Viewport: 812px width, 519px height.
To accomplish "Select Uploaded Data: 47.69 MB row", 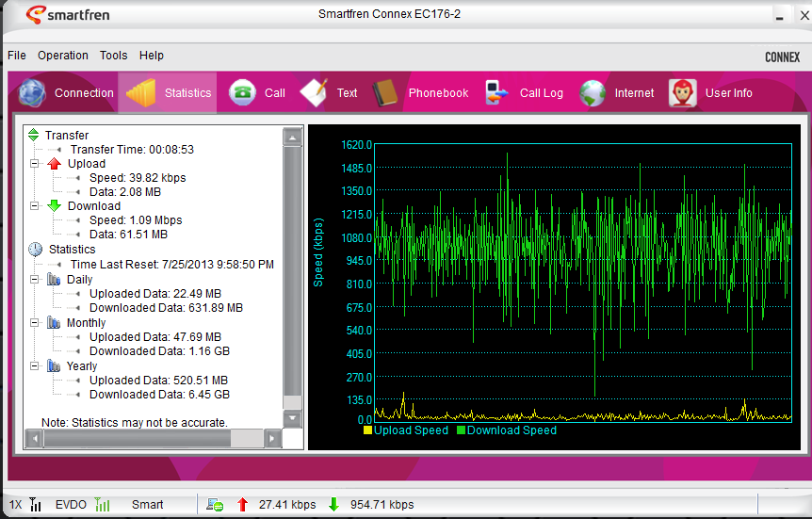I will (x=154, y=337).
